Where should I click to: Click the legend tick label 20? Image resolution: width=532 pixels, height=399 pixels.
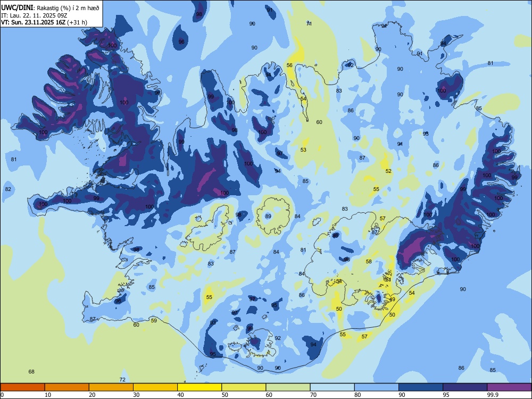click(92, 395)
